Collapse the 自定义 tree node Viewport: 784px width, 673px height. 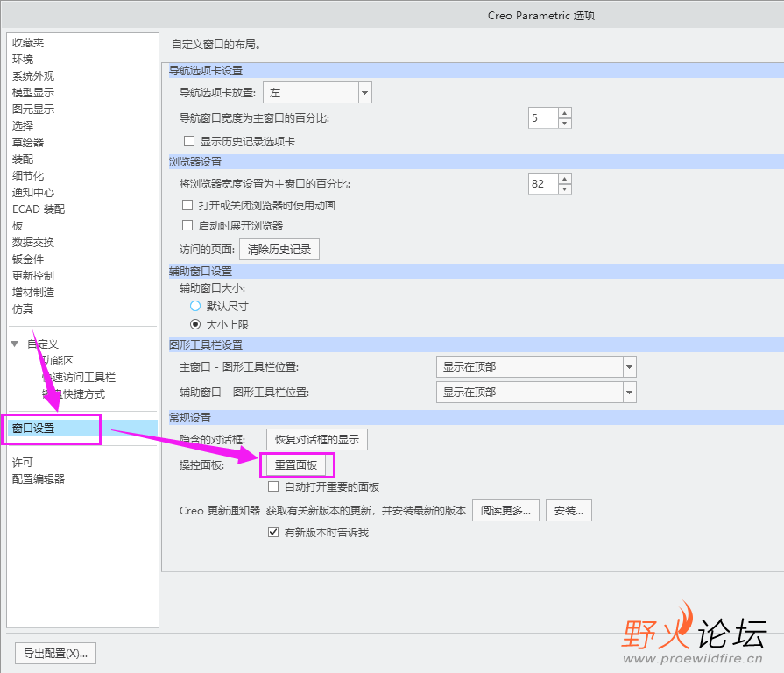click(x=15, y=344)
